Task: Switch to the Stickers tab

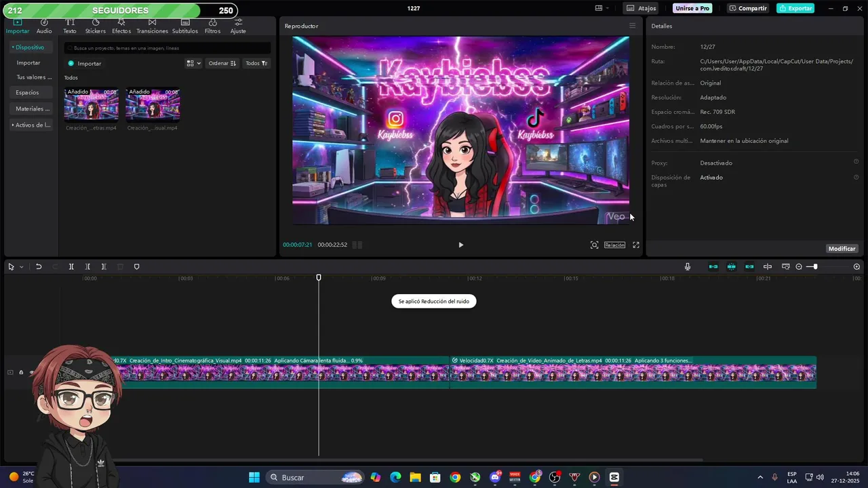Action: tap(95, 27)
